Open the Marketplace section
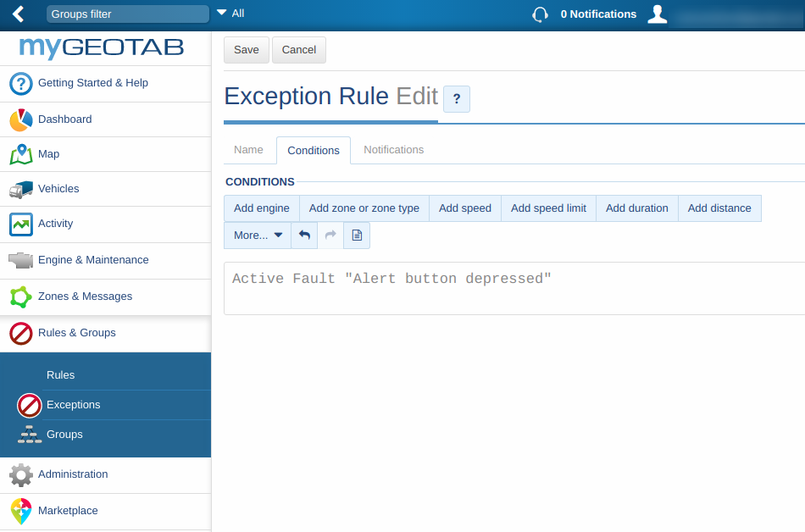Image resolution: width=805 pixels, height=532 pixels. (x=67, y=511)
